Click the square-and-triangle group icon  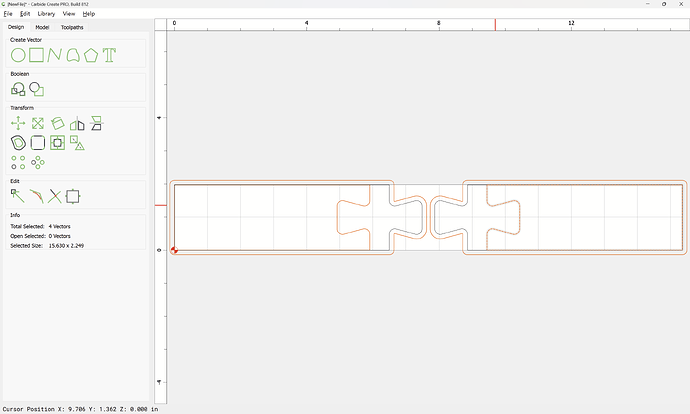point(77,143)
